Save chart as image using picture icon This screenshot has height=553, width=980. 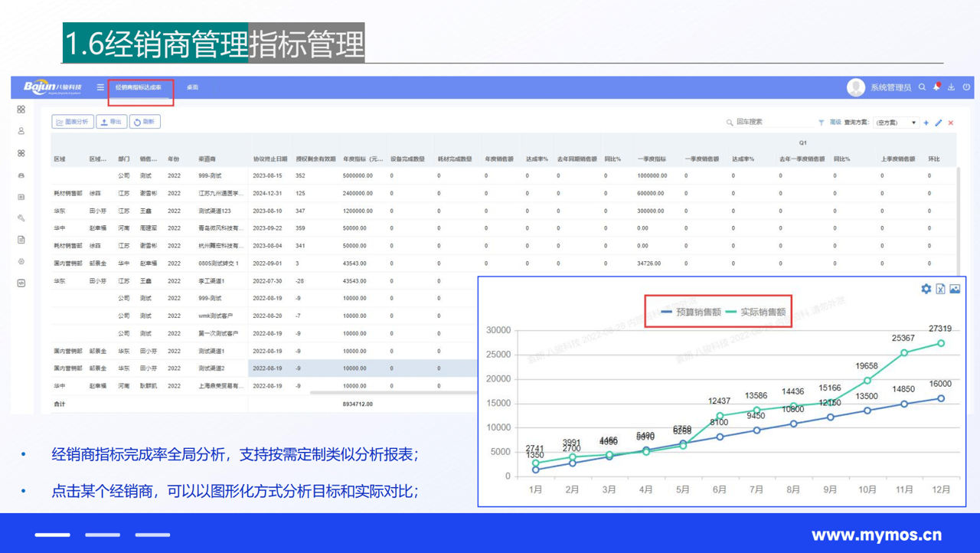954,289
